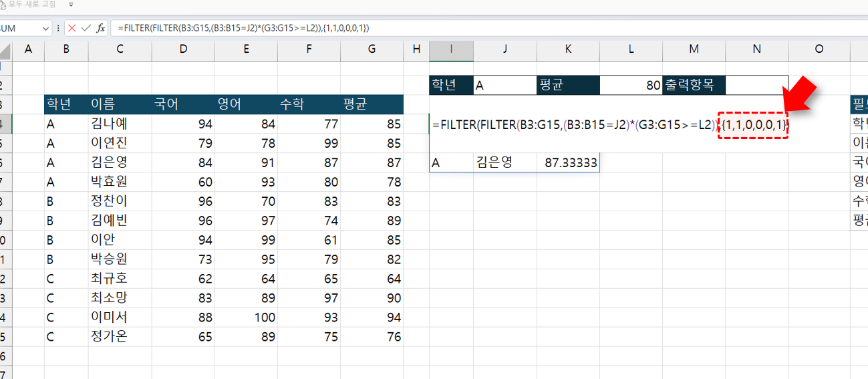The height and width of the screenshot is (379, 868).
Task: Click 이연진's 수학 score 99
Action: point(309,143)
